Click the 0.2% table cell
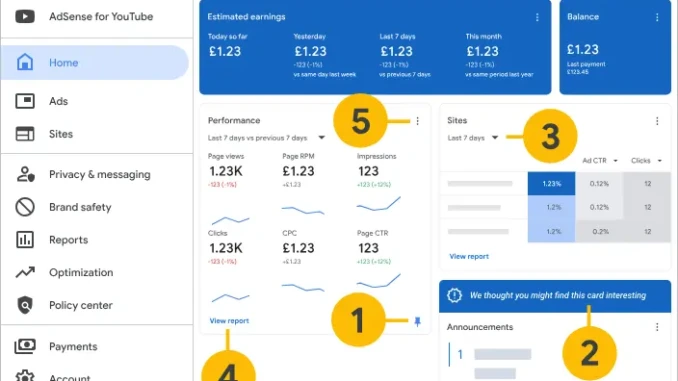678x381 pixels. pyautogui.click(x=599, y=232)
